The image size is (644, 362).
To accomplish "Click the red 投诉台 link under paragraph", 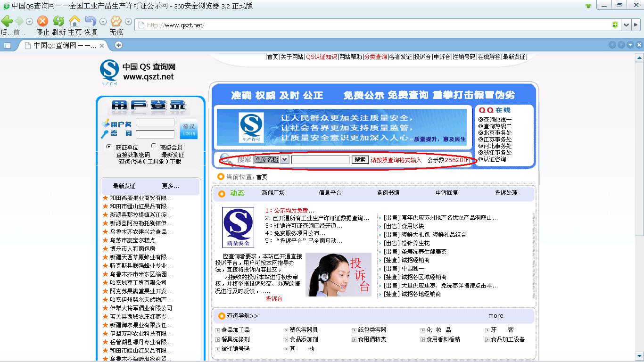I will coord(274,299).
